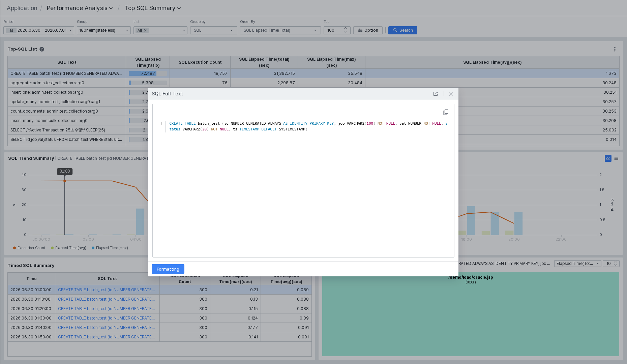
Task: Click 31,392.715 total elapsed time cell
Action: 264,73
